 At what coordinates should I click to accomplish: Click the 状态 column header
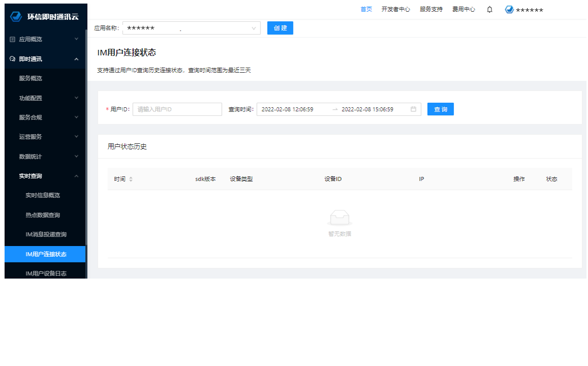click(551, 179)
